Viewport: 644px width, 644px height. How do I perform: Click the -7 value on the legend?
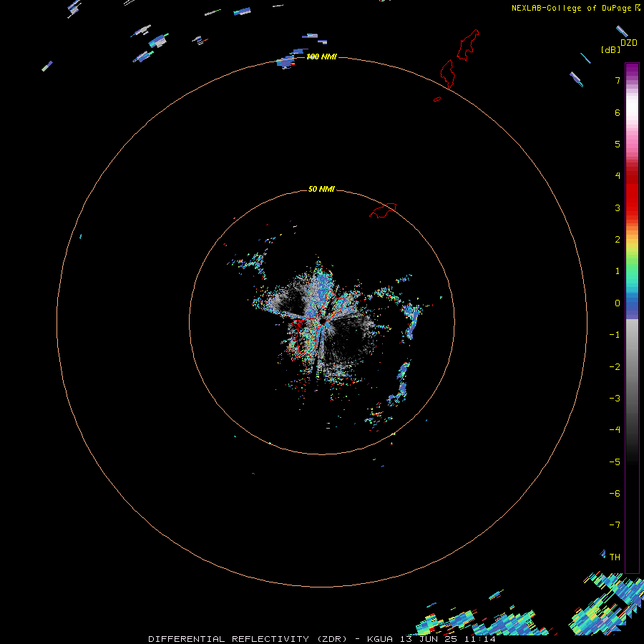point(615,525)
